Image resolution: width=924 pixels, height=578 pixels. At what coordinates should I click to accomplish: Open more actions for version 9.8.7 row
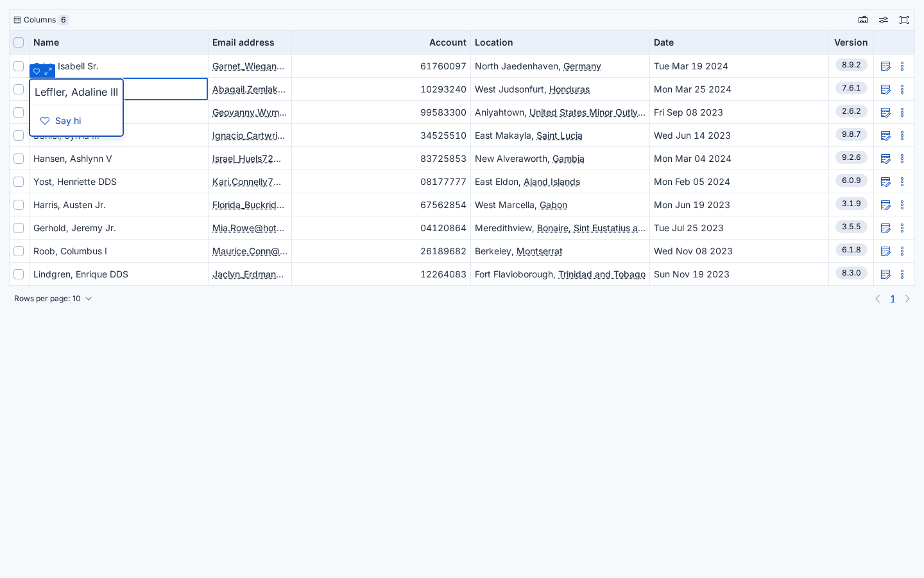tap(902, 136)
